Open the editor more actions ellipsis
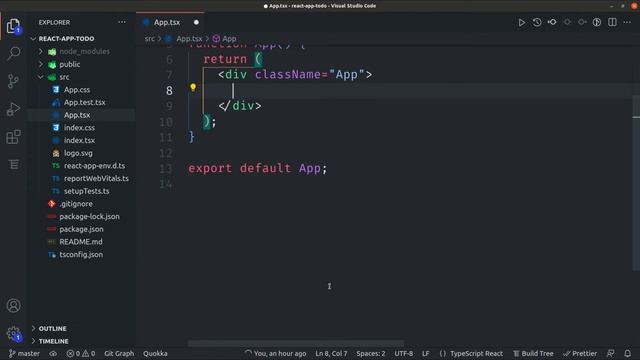The width and height of the screenshot is (640, 360). click(627, 22)
